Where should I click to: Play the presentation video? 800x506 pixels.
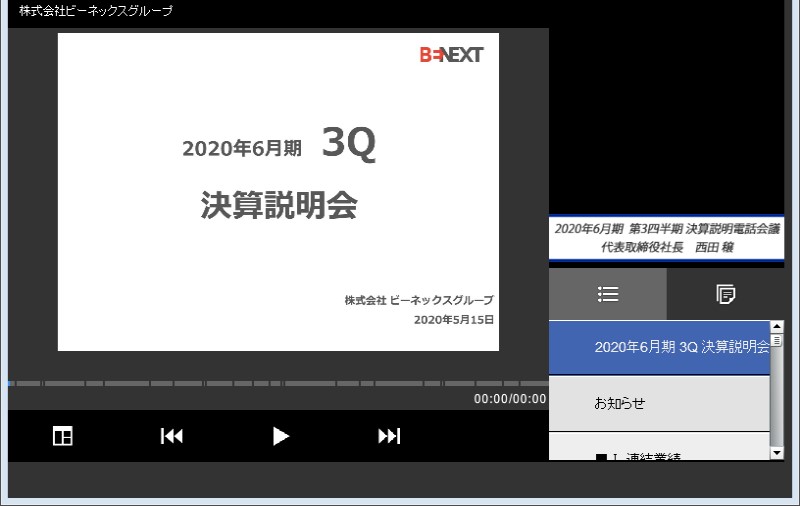pos(281,436)
